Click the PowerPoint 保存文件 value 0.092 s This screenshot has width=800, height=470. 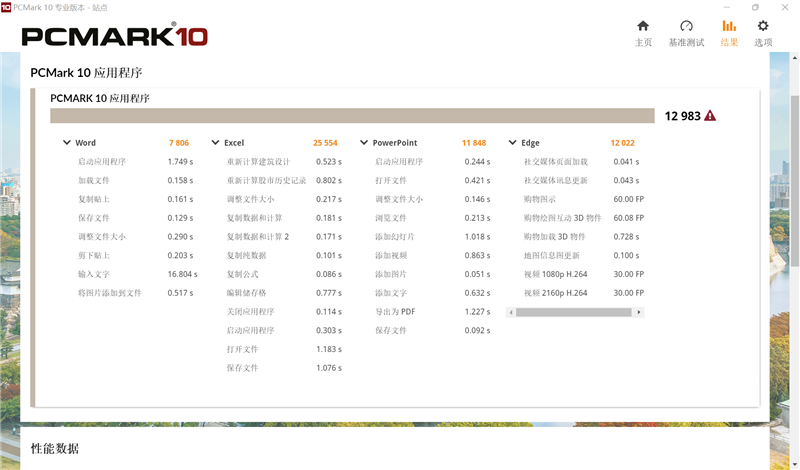[477, 330]
